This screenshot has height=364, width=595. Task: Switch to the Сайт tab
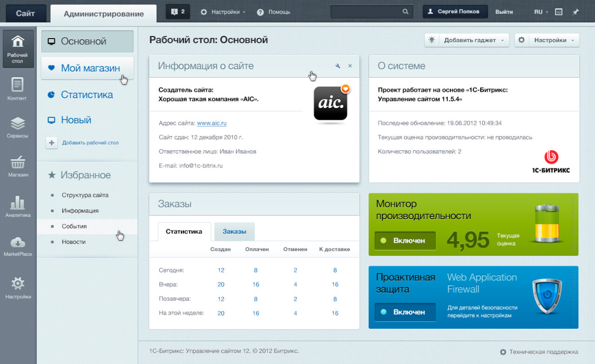tap(25, 13)
